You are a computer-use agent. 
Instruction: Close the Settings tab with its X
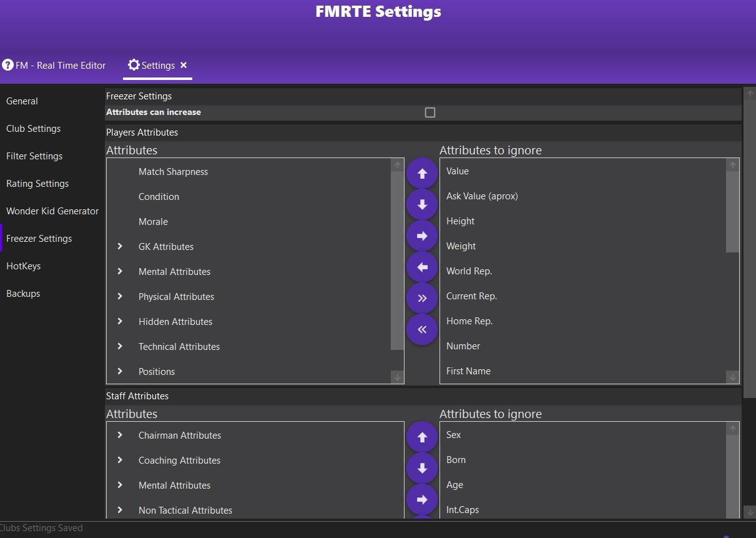point(184,65)
